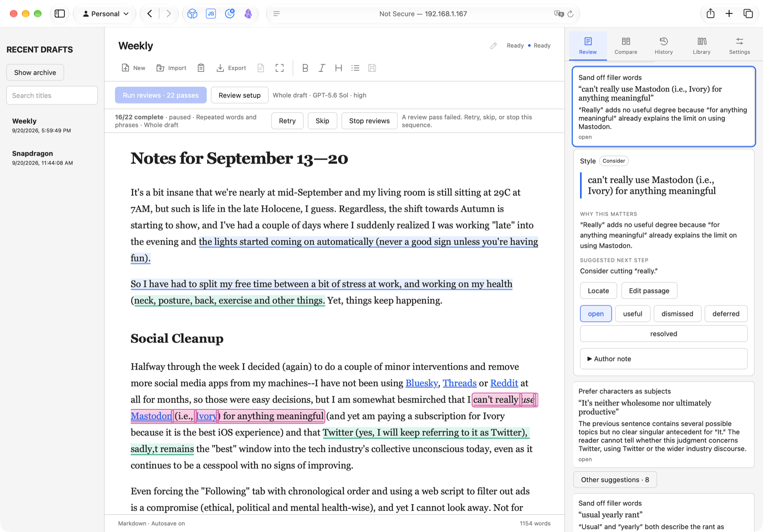Click the Skip button
The image size is (763, 532).
(x=322, y=121)
